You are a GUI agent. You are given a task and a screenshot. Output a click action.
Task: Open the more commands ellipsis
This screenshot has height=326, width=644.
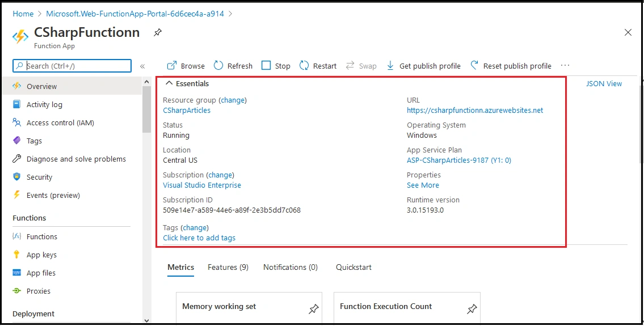pos(565,65)
